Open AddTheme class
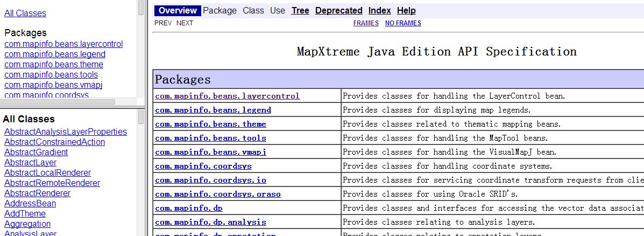Image resolution: width=644 pixels, height=236 pixels. click(25, 214)
